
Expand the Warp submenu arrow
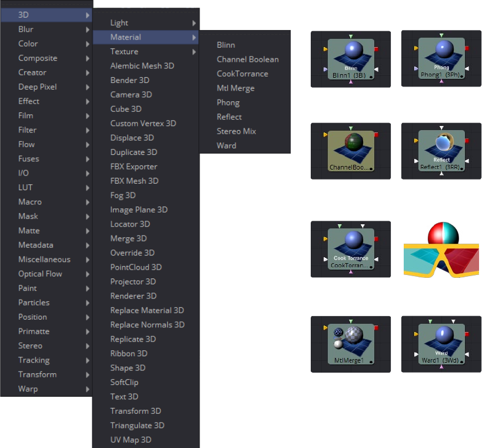pos(88,389)
